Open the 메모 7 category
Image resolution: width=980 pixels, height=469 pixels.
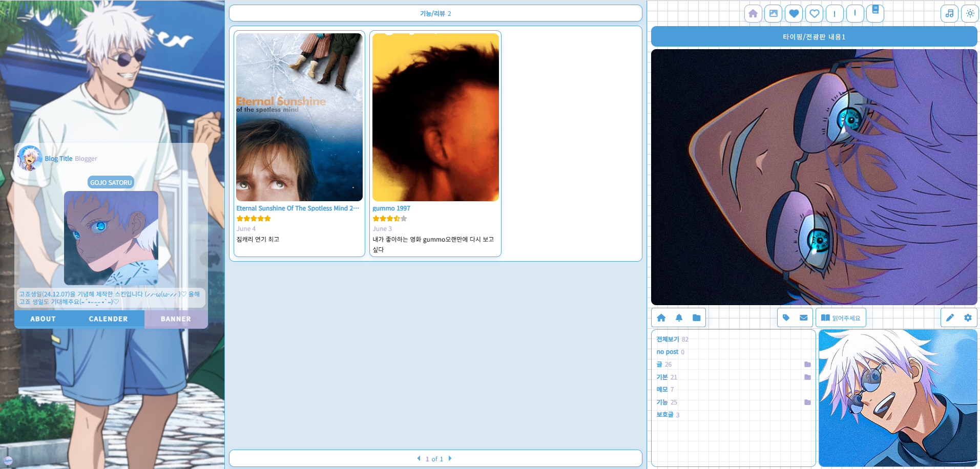[x=665, y=390]
